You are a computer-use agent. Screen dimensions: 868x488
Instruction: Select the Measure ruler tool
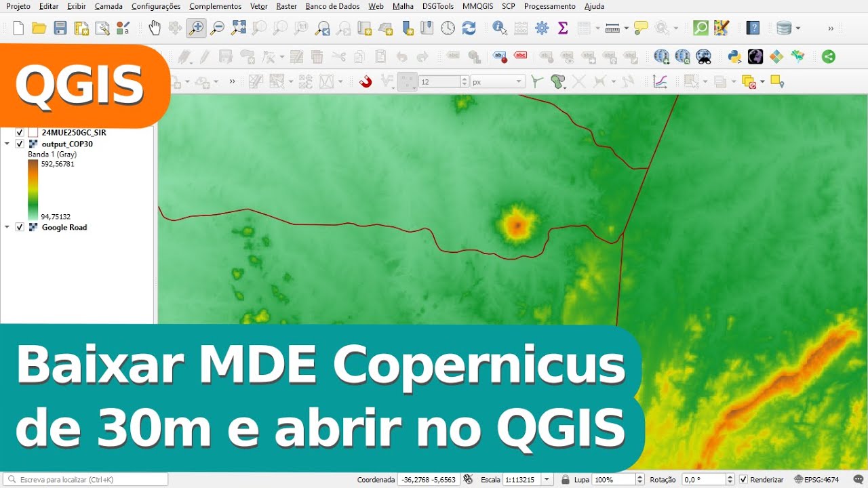pyautogui.click(x=612, y=28)
